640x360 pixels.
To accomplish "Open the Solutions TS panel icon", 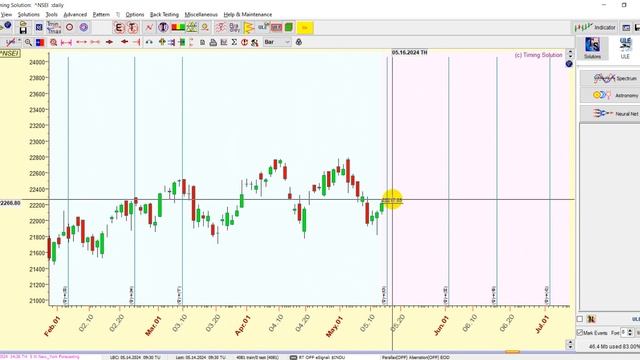I will pos(592,48).
